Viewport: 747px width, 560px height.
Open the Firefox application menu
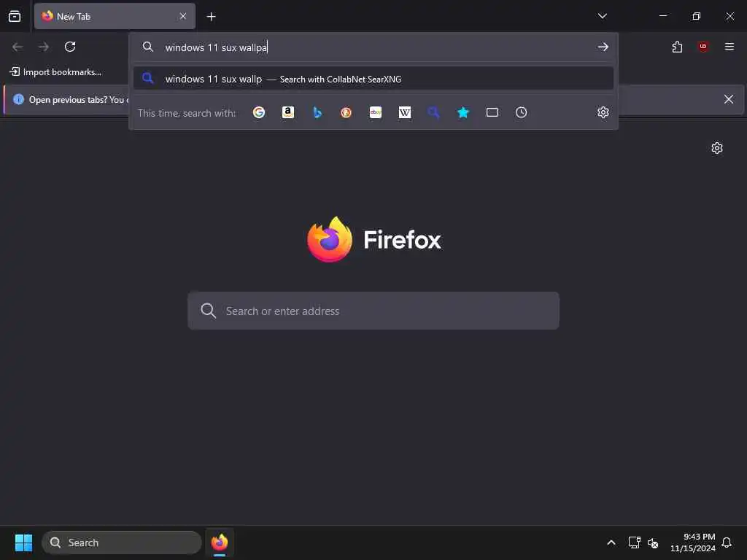[729, 47]
